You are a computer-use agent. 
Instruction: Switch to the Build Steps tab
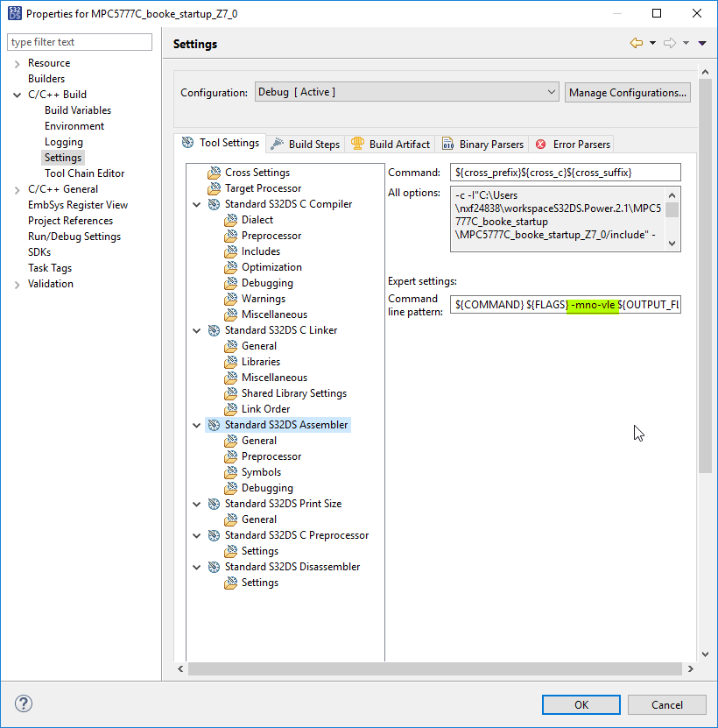tap(306, 145)
